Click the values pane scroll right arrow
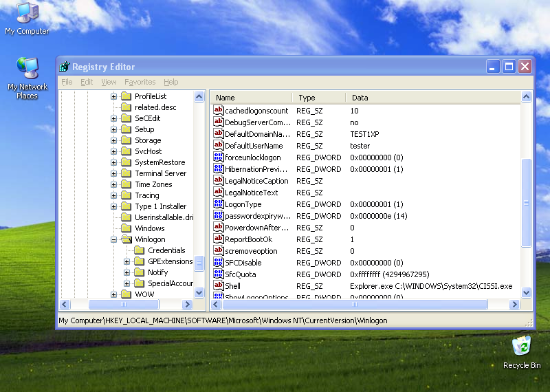The height and width of the screenshot is (392, 550). [514, 304]
